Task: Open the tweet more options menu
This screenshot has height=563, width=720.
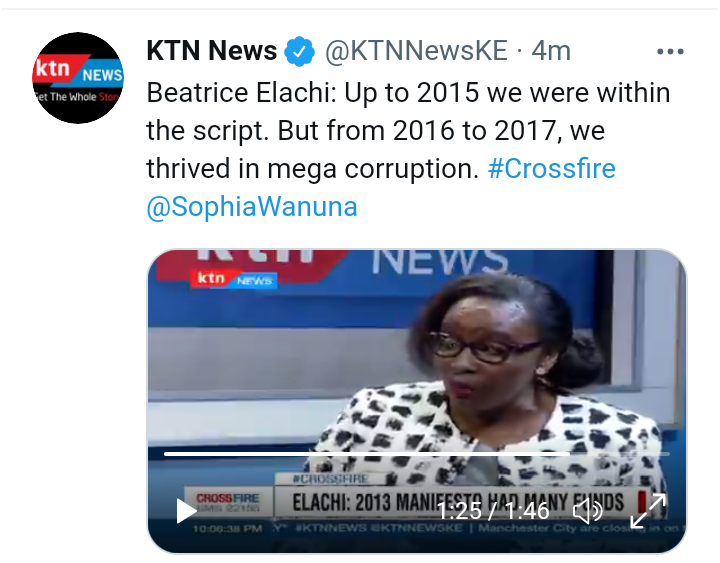Action: (x=670, y=51)
